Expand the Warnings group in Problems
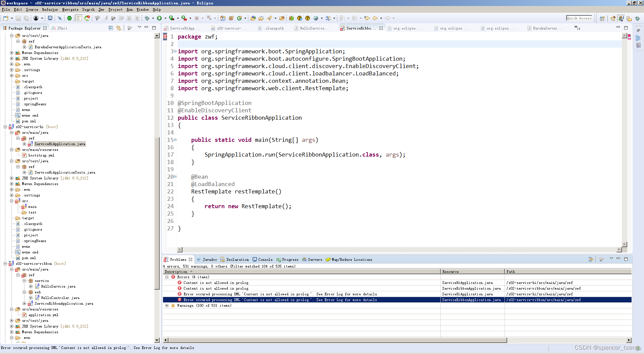 (167, 305)
